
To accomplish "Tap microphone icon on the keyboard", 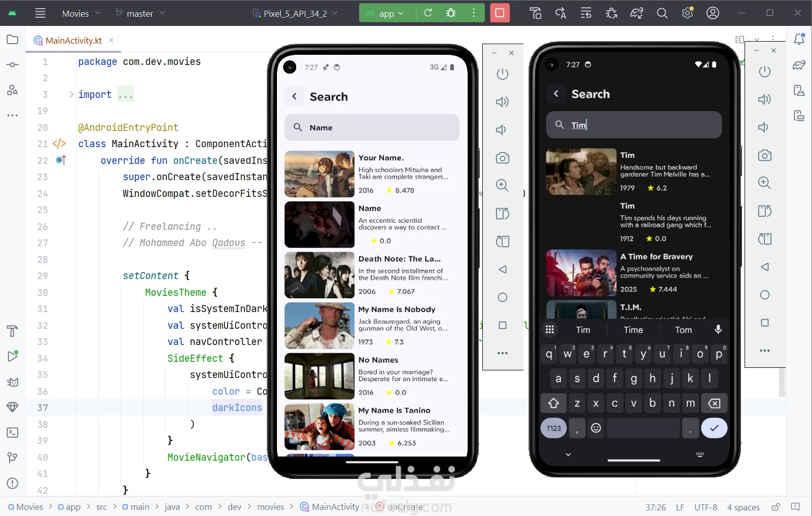I will pos(718,329).
